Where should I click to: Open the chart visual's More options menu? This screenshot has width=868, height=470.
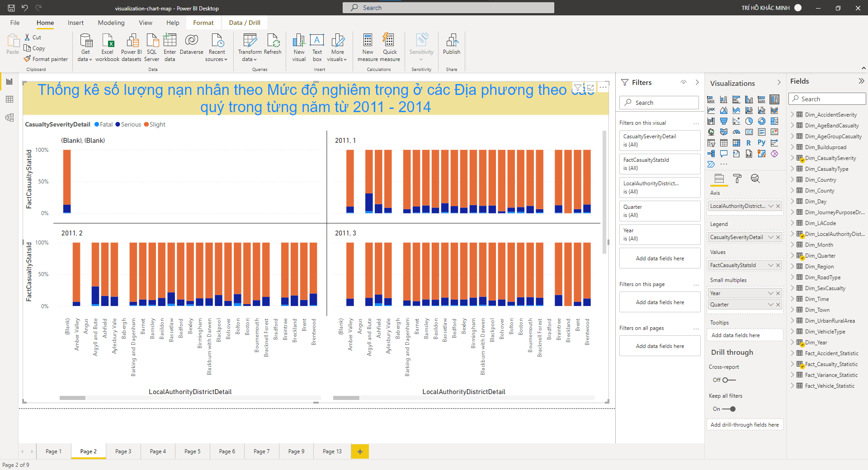tap(603, 88)
